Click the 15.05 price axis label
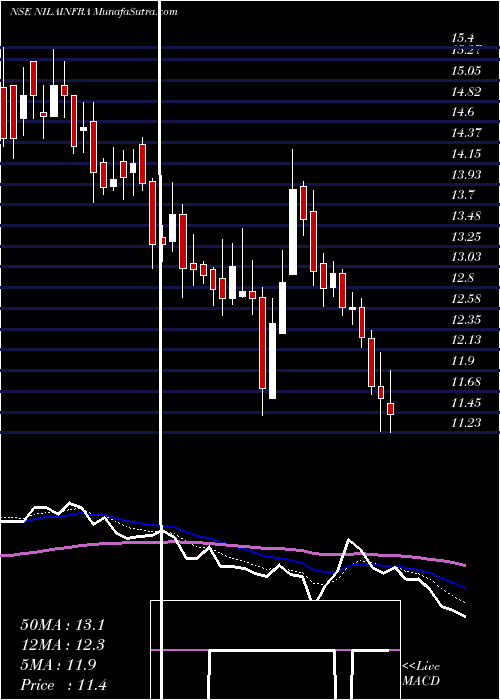The image size is (500, 700). pyautogui.click(x=467, y=71)
